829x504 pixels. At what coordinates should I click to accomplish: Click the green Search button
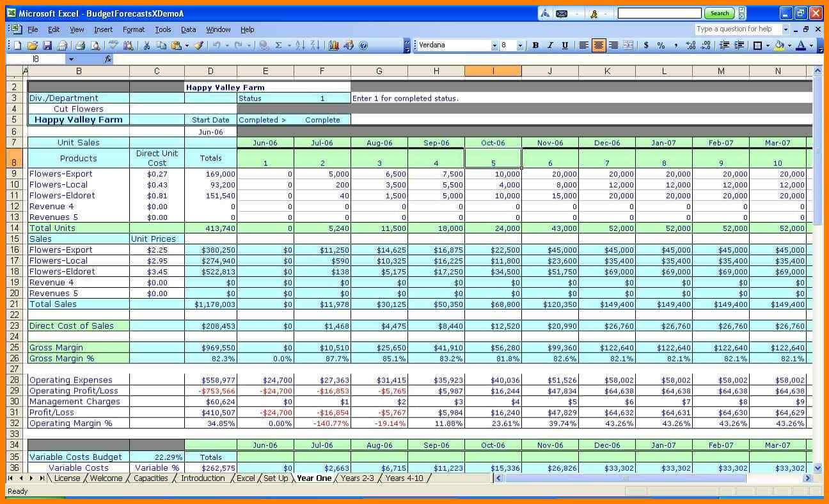[x=719, y=13]
